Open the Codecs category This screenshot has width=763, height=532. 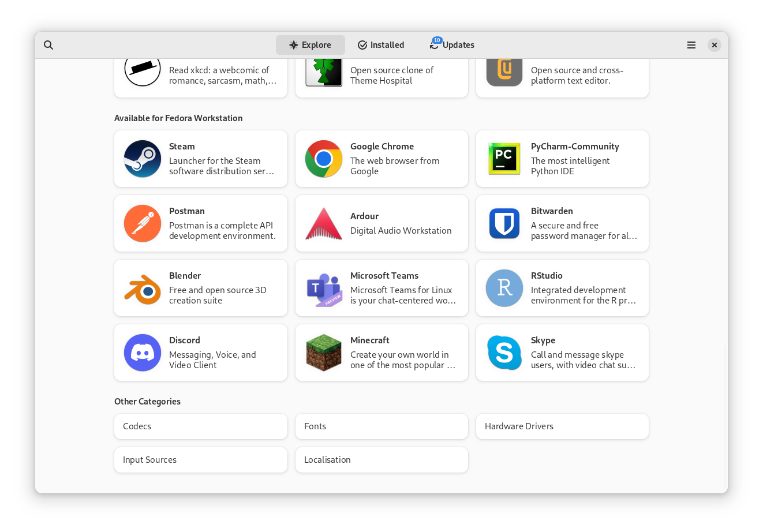click(201, 426)
